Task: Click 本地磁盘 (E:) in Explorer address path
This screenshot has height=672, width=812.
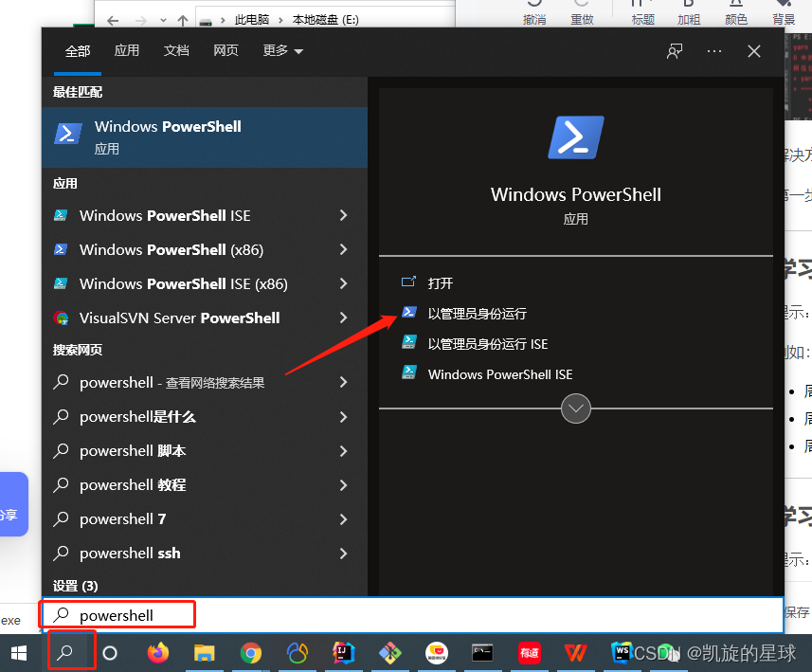Action: pyautogui.click(x=325, y=20)
